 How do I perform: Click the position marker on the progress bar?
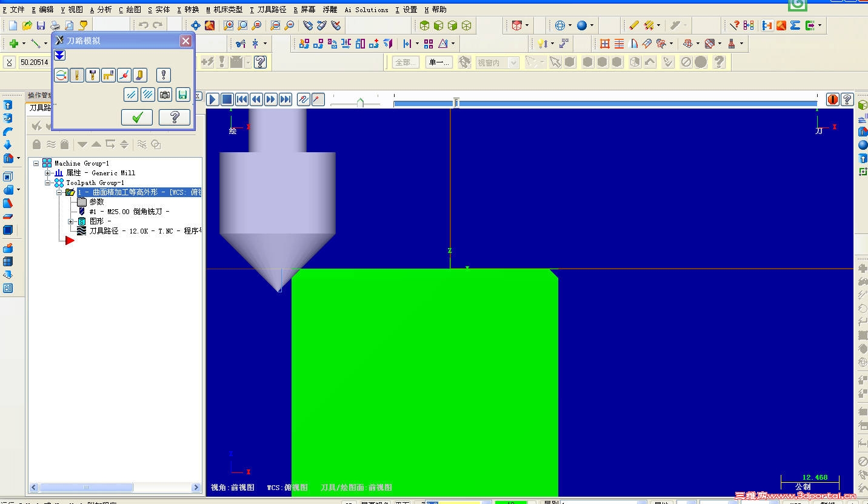pos(456,103)
